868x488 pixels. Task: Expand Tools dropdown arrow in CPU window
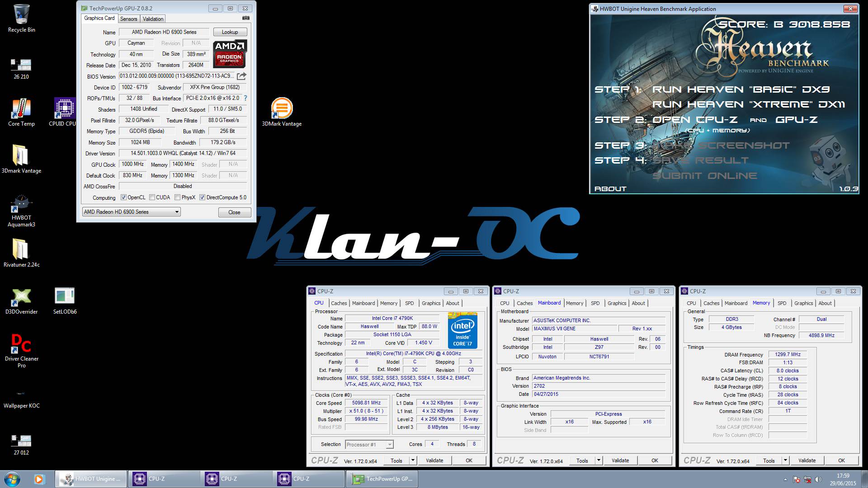(413, 460)
